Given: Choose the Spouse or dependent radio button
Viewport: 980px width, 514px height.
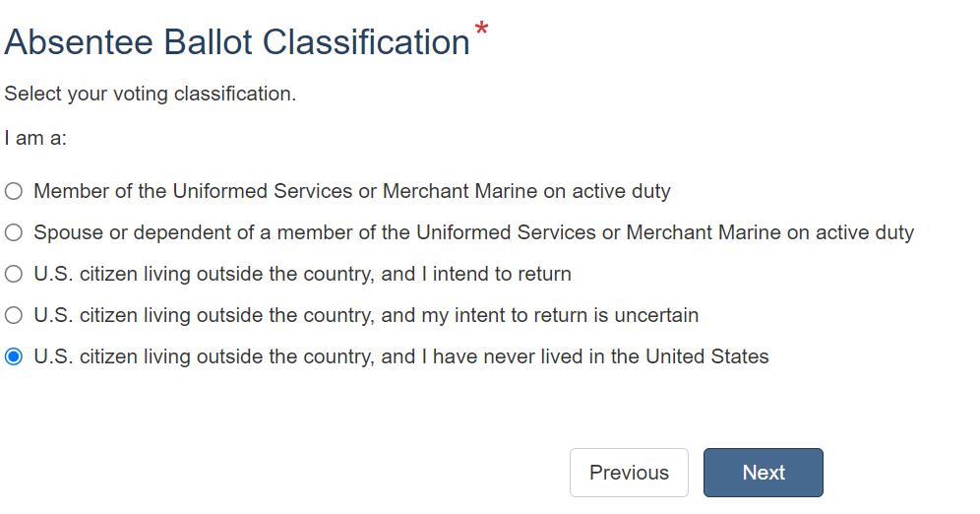Looking at the screenshot, I should 14,232.
